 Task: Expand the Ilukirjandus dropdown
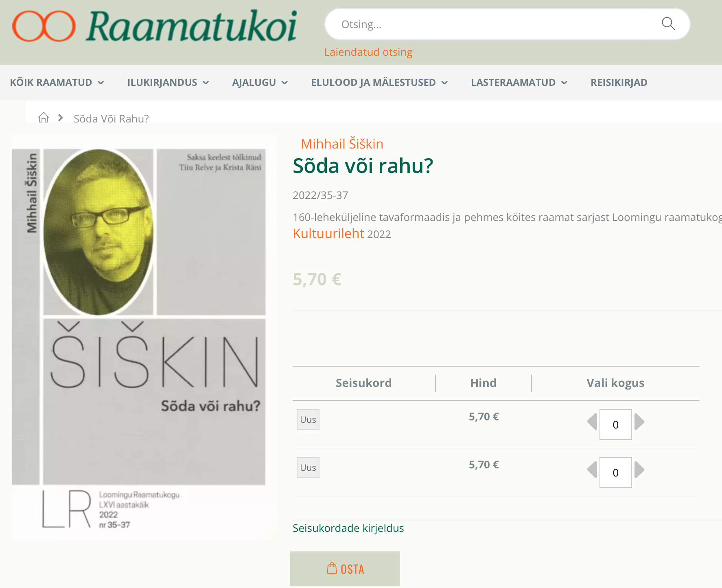tap(168, 83)
